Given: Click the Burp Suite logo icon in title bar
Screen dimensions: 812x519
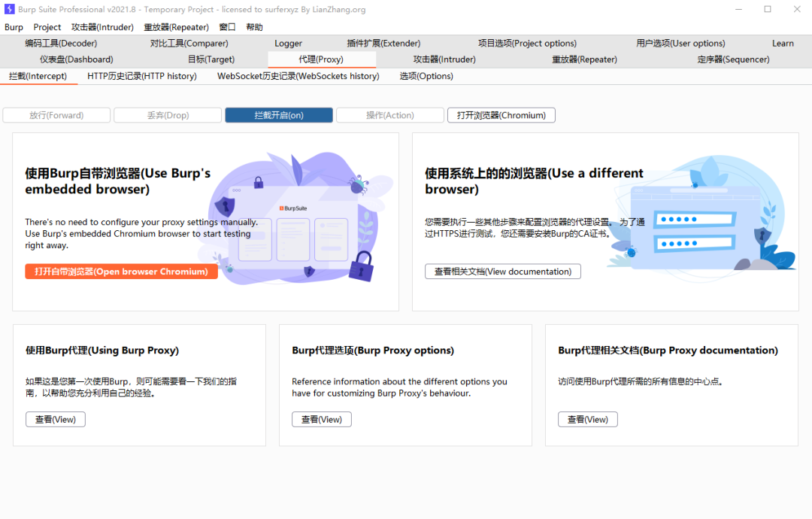Looking at the screenshot, I should (9, 9).
